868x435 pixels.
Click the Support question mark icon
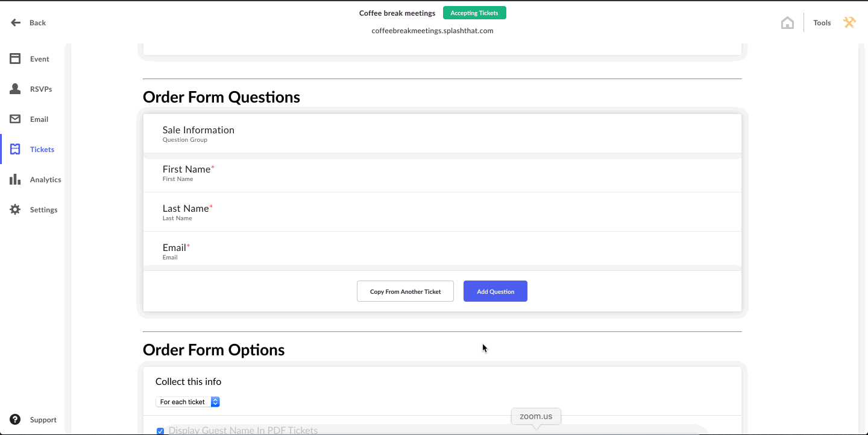(x=15, y=419)
